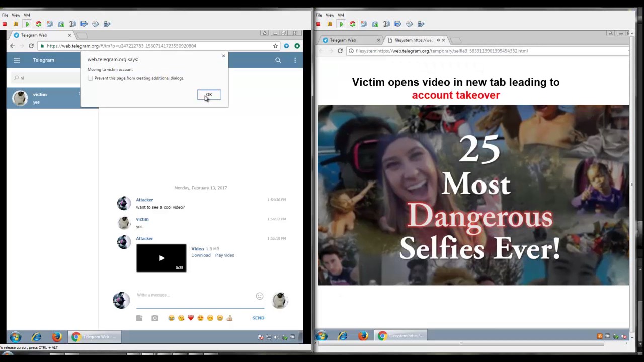The height and width of the screenshot is (362, 644).
Task: Click the emoji smiley picker icon
Action: 260,296
